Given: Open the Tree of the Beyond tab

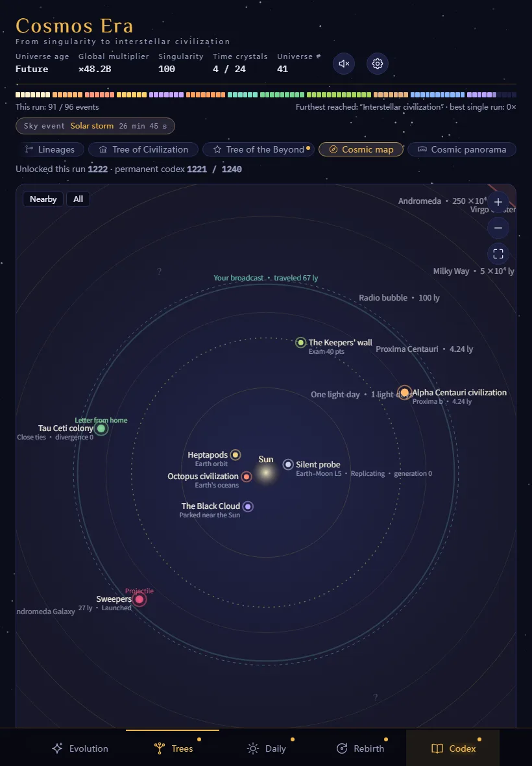Looking at the screenshot, I should [x=259, y=149].
